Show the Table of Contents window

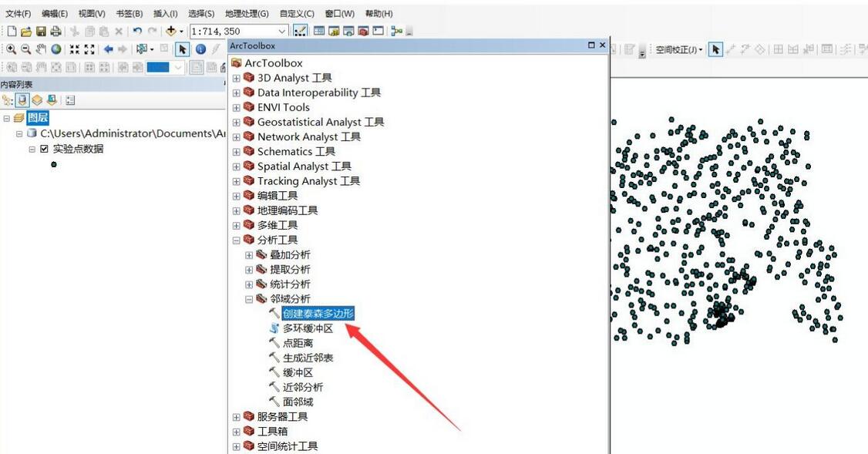[319, 32]
